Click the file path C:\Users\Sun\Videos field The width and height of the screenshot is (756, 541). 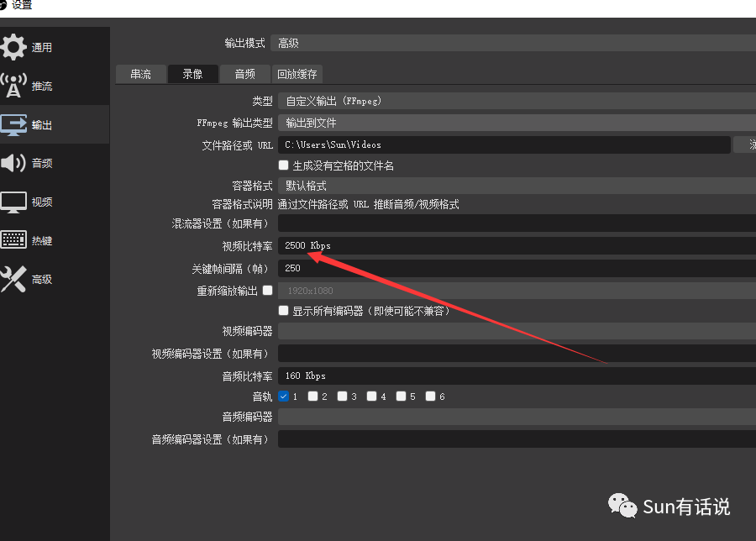[x=504, y=144]
